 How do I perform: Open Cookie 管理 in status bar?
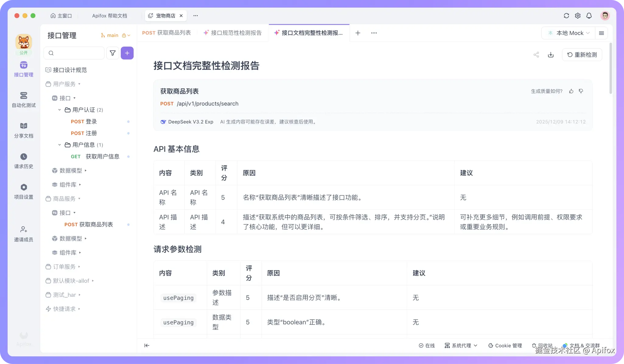pyautogui.click(x=505, y=346)
